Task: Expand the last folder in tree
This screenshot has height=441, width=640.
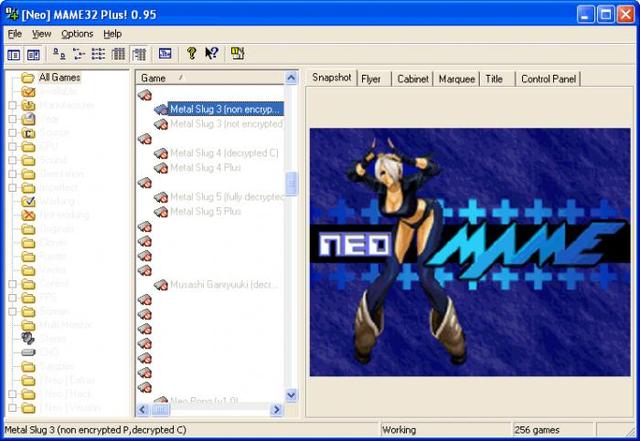Action: tap(13, 408)
